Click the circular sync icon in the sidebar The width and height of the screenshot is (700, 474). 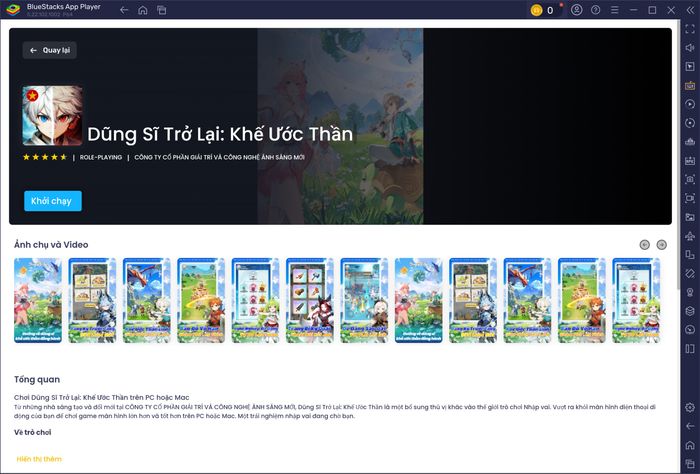tap(690, 123)
